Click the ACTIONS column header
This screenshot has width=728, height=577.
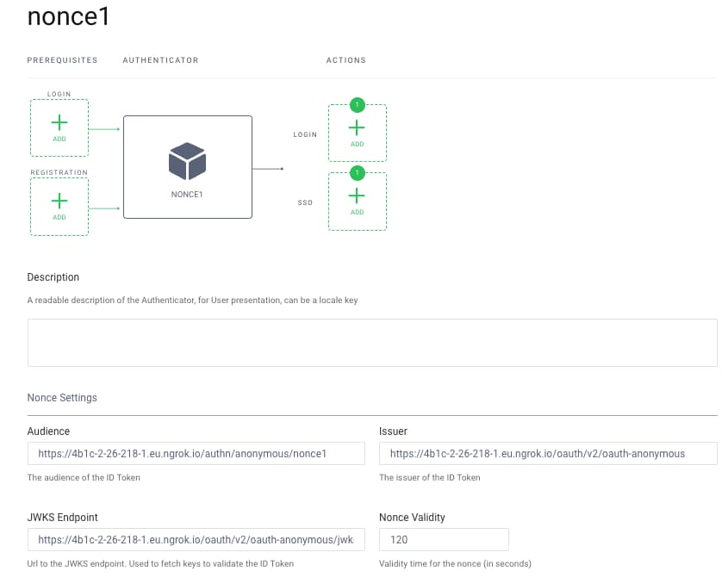[345, 60]
